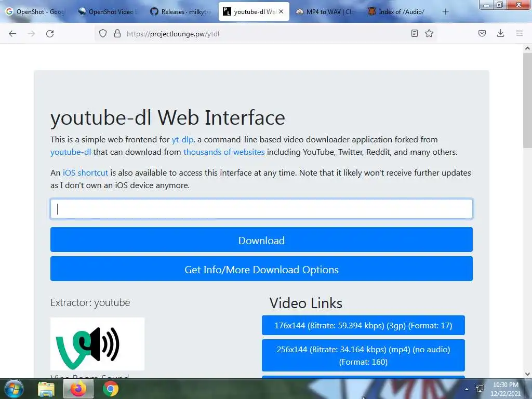Reload the page with the refresh icon
Image resolution: width=532 pixels, height=399 pixels.
(x=50, y=34)
